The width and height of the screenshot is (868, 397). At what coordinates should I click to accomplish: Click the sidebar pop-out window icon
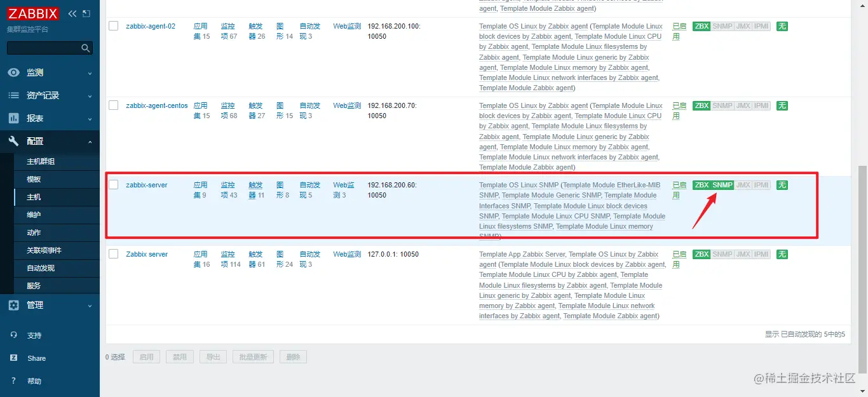pyautogui.click(x=86, y=13)
